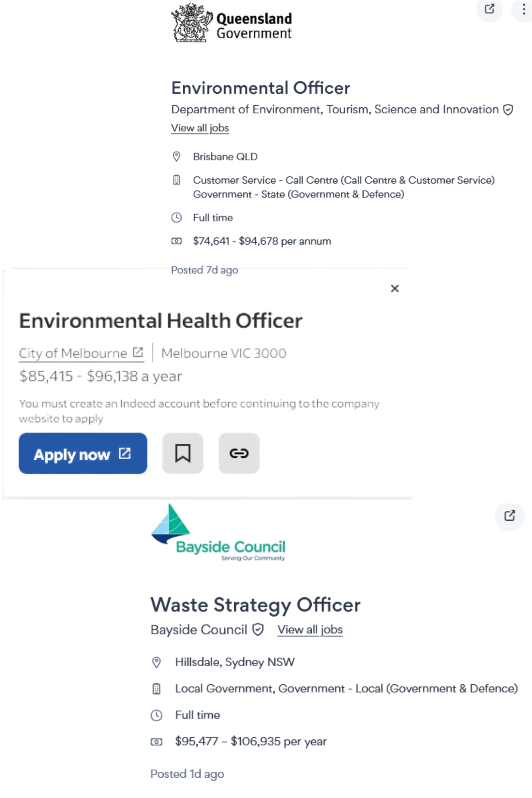Click the Bayside Council logo
Image resolution: width=532 pixels, height=798 pixels.
tap(218, 533)
